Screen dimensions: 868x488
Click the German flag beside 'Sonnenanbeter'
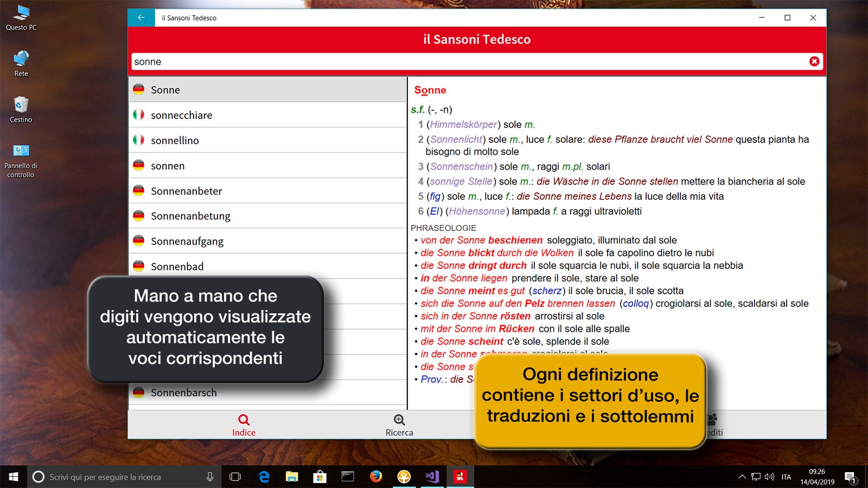(x=139, y=191)
